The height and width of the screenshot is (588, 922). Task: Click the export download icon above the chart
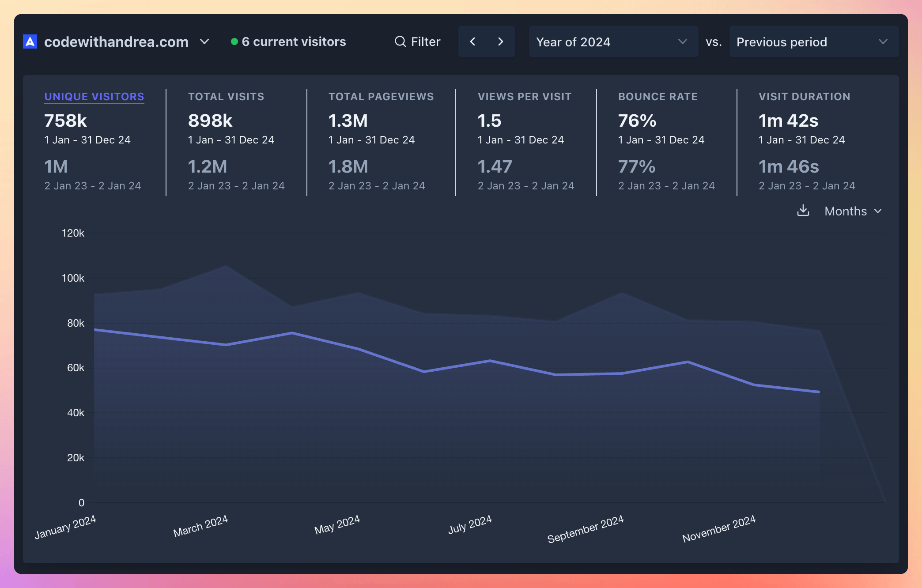803,211
